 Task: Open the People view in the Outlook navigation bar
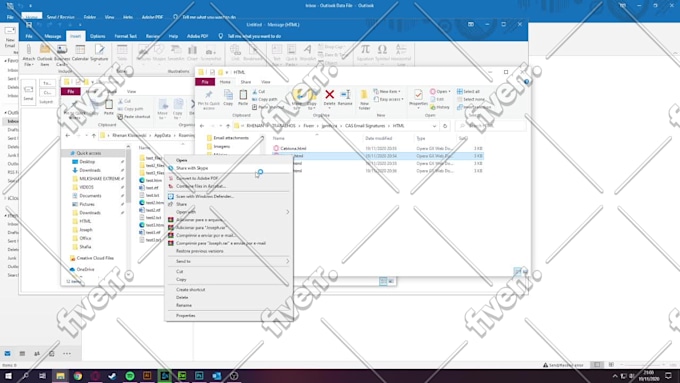37,354
